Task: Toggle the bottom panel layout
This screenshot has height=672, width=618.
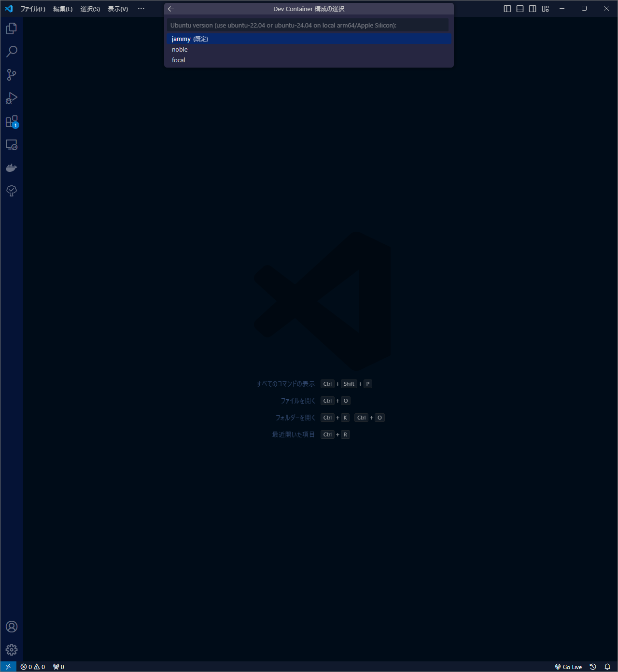Action: [520, 9]
